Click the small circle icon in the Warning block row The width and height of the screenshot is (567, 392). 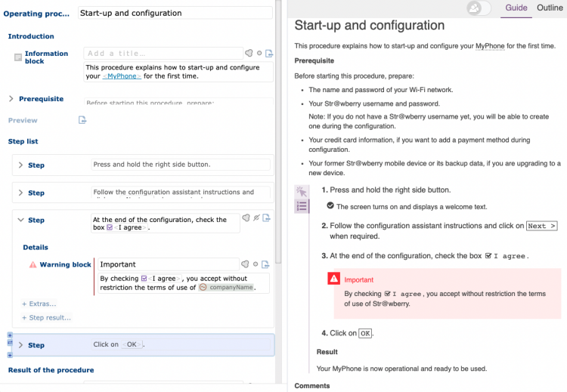pos(256,264)
